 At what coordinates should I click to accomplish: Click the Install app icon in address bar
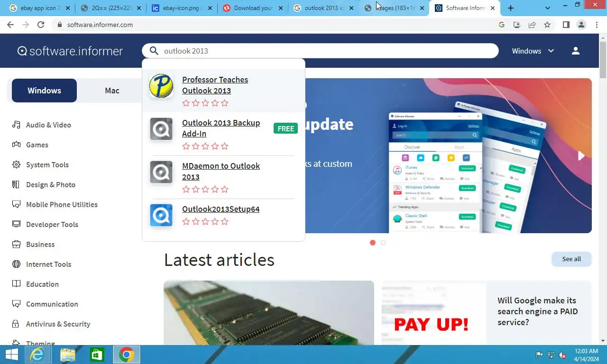pyautogui.click(x=517, y=25)
